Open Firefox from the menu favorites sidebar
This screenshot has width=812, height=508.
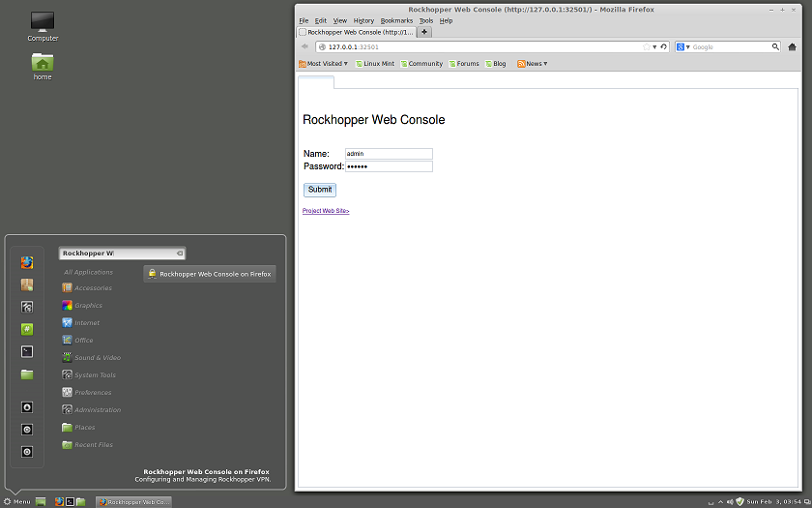(27, 262)
